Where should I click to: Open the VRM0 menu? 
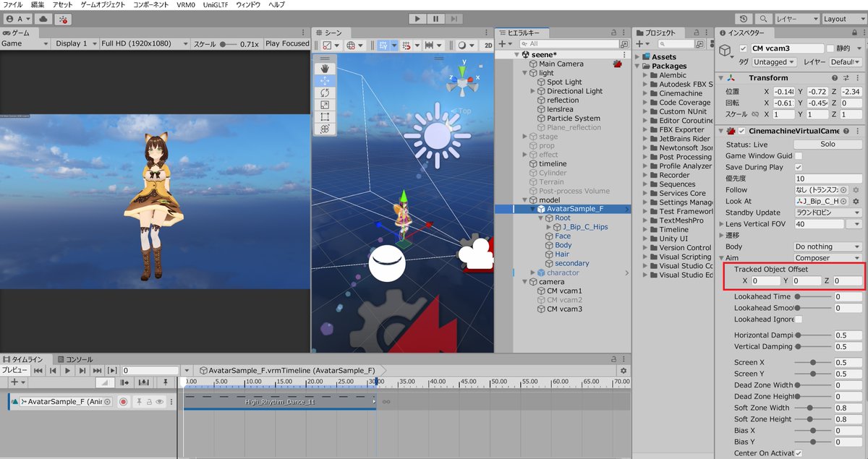[x=186, y=4]
